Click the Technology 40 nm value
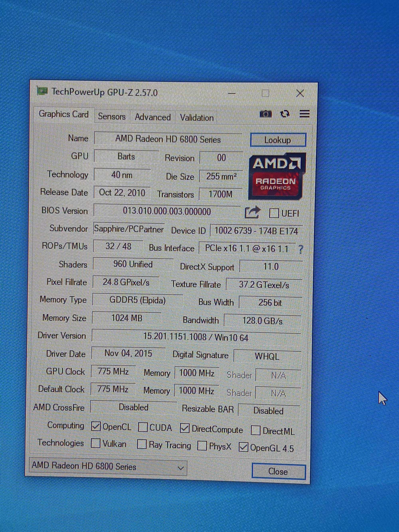The width and height of the screenshot is (399, 532). pyautogui.click(x=122, y=175)
